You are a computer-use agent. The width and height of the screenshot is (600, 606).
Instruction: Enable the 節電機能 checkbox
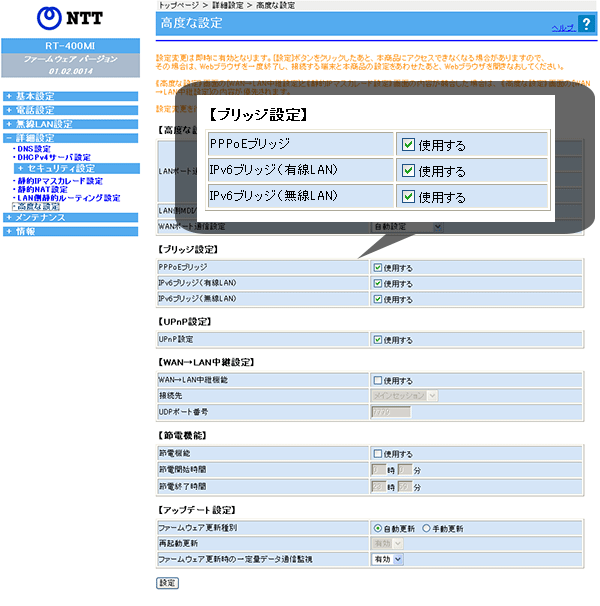378,453
